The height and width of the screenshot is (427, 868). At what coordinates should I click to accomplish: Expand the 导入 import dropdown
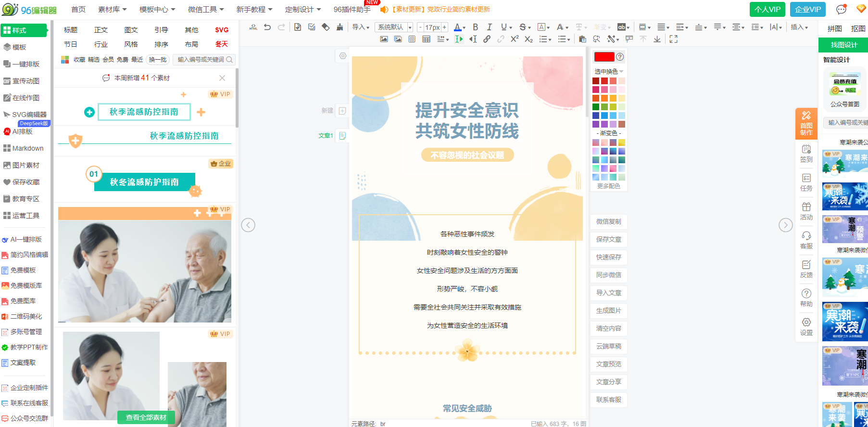point(361,27)
